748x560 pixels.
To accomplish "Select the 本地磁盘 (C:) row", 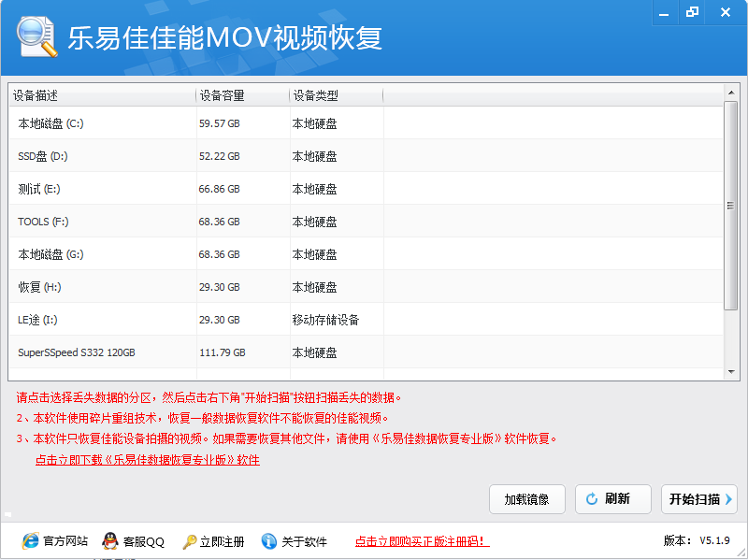I will (x=366, y=123).
